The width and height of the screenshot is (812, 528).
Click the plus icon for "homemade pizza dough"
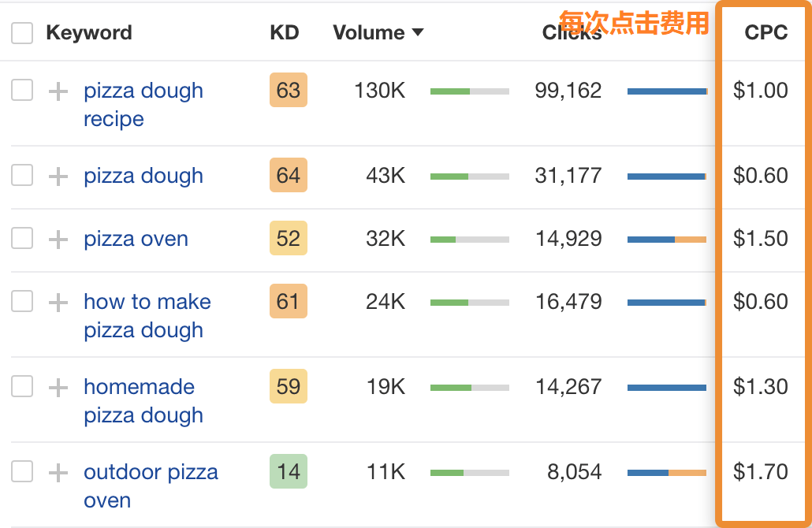[x=57, y=387]
